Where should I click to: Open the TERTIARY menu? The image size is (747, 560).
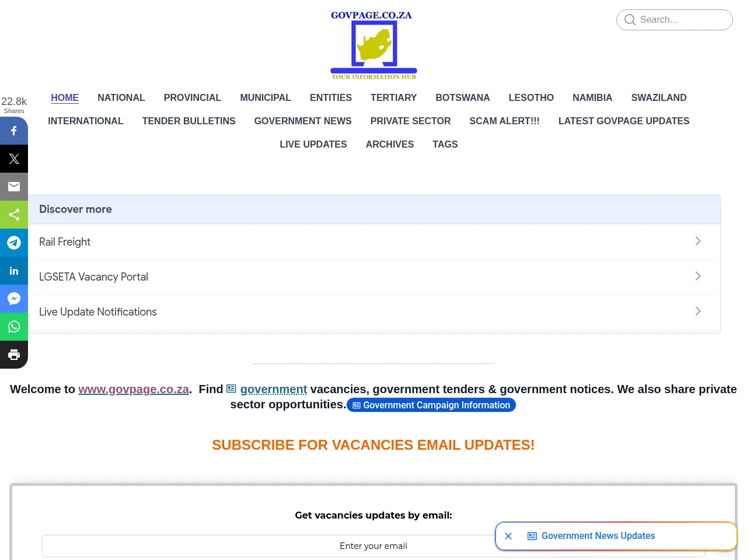(x=393, y=97)
